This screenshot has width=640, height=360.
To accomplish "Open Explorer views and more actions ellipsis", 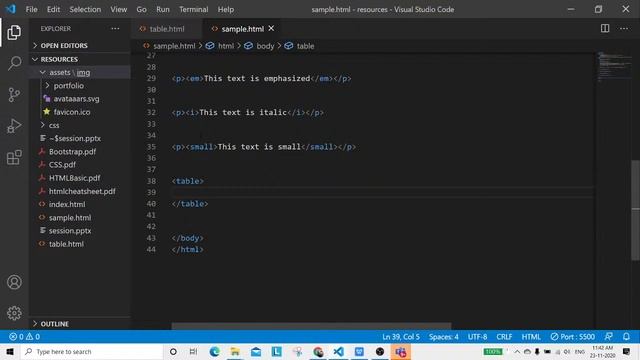I will click(116, 29).
